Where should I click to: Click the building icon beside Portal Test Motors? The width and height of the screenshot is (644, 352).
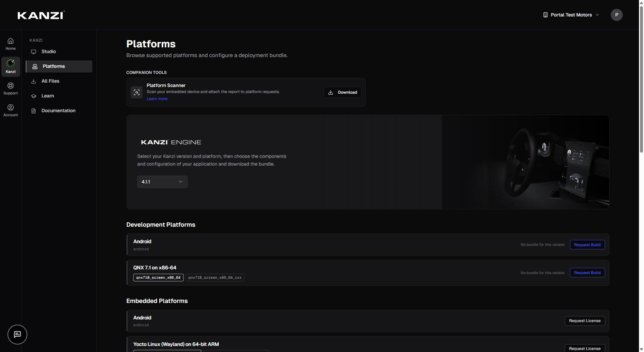[545, 15]
